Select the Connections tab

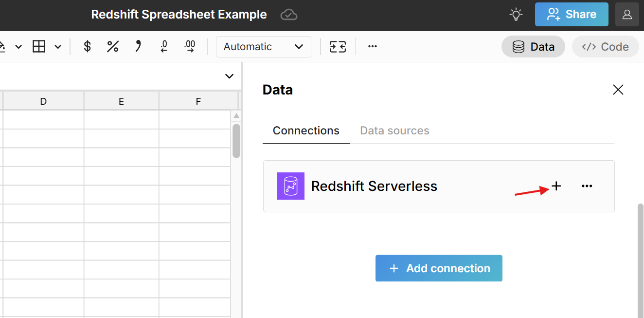[x=306, y=131]
